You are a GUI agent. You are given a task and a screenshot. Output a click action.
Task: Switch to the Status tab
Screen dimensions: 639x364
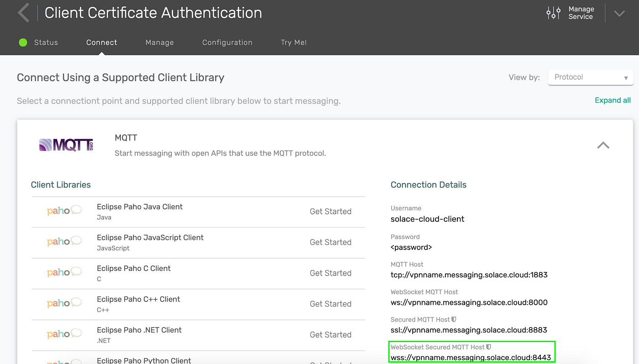tap(46, 42)
